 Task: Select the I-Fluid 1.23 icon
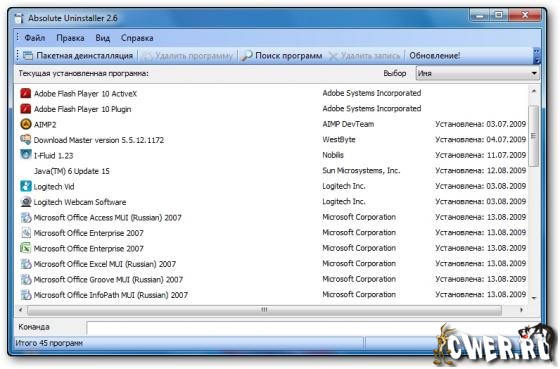(x=26, y=155)
